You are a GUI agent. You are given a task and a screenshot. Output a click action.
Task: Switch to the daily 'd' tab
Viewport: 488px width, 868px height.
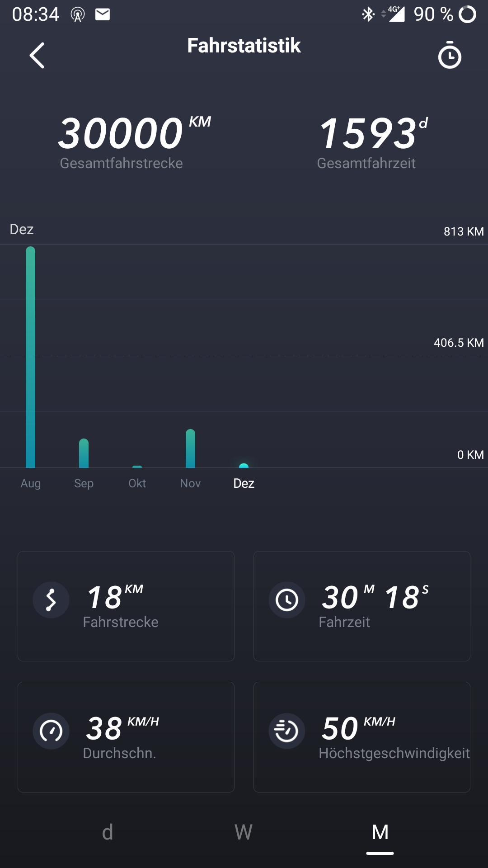click(108, 832)
